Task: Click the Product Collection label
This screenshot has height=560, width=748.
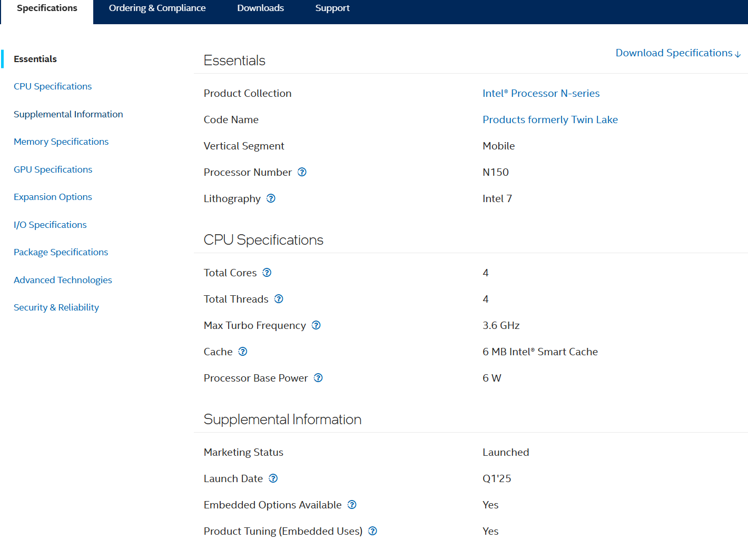Action: pos(248,93)
